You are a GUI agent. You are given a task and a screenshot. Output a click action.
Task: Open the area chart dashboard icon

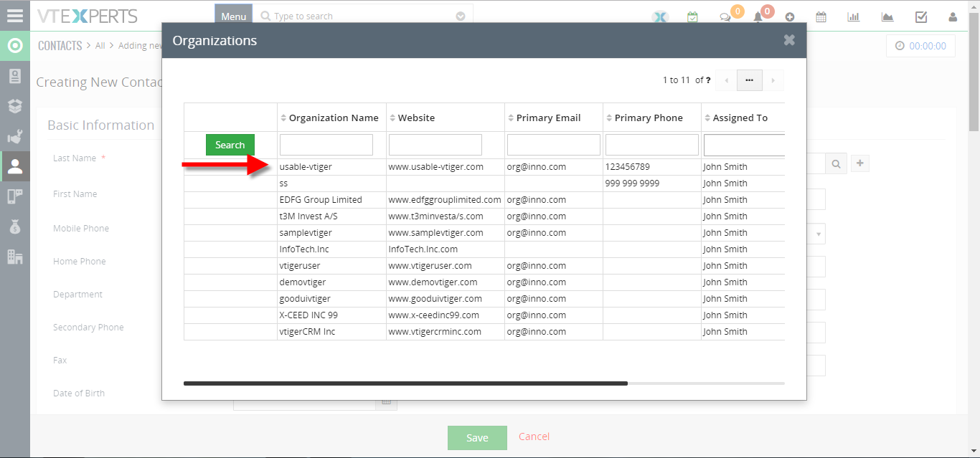887,16
